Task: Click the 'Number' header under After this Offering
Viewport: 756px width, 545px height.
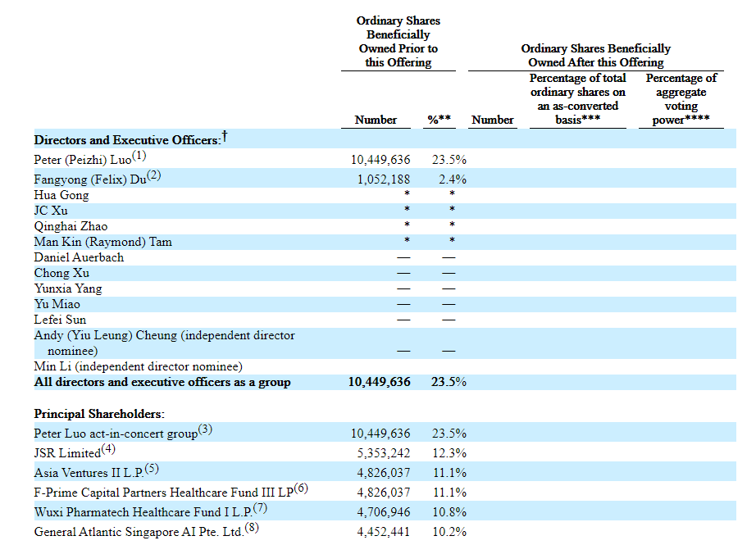Action: coord(493,120)
